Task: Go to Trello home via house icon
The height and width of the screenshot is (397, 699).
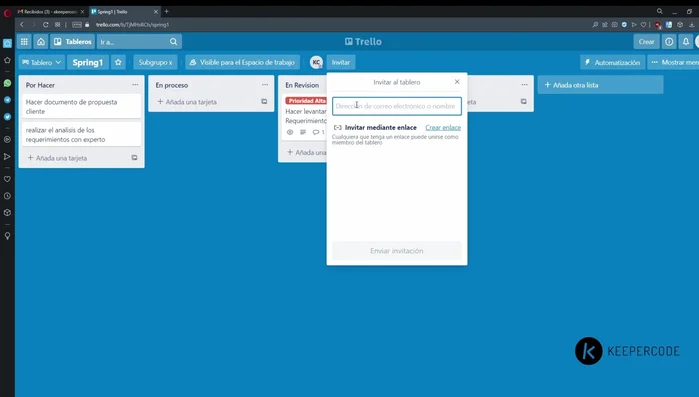Action: (41, 41)
